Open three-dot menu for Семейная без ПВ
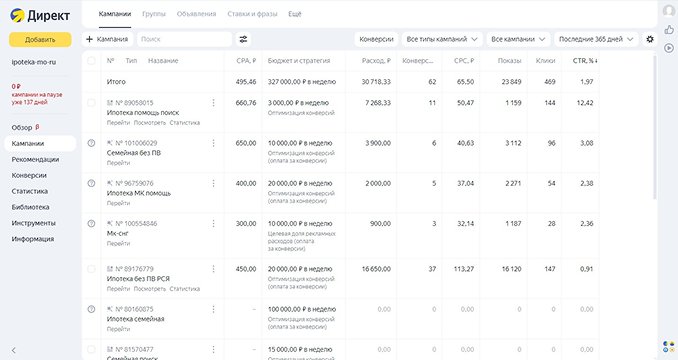The height and width of the screenshot is (360, 678). (213, 143)
